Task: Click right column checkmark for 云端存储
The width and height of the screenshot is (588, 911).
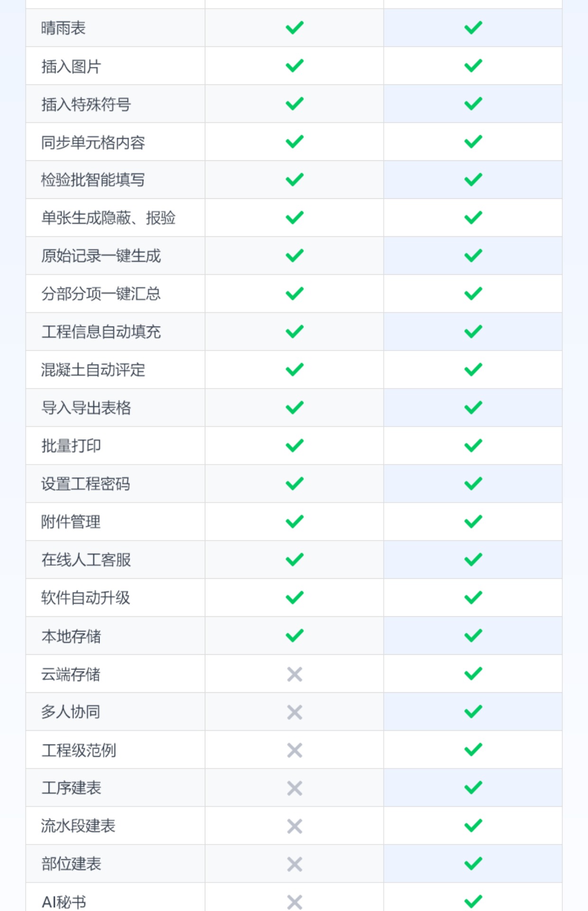Action: point(473,673)
